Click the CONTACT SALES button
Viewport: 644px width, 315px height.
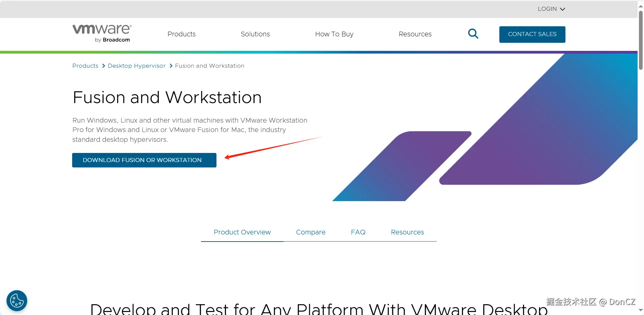(x=532, y=34)
